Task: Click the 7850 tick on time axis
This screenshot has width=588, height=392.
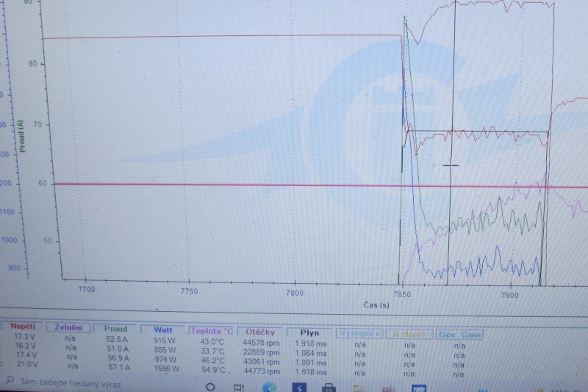Action: coord(401,293)
